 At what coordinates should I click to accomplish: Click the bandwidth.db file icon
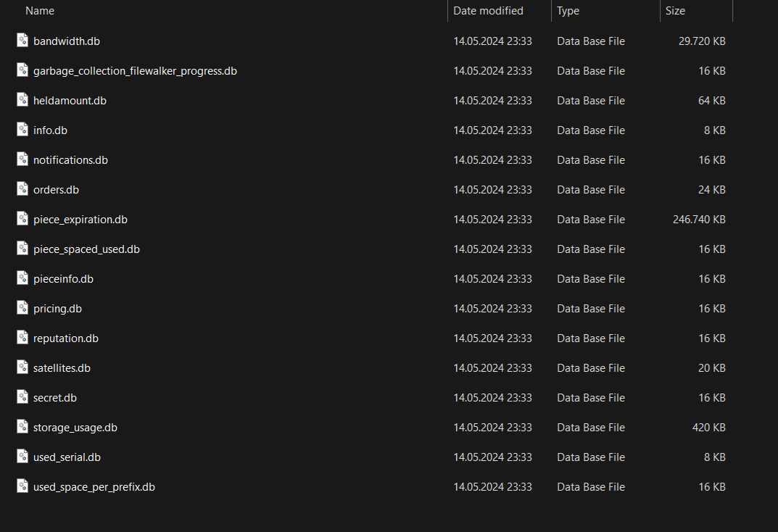[22, 41]
